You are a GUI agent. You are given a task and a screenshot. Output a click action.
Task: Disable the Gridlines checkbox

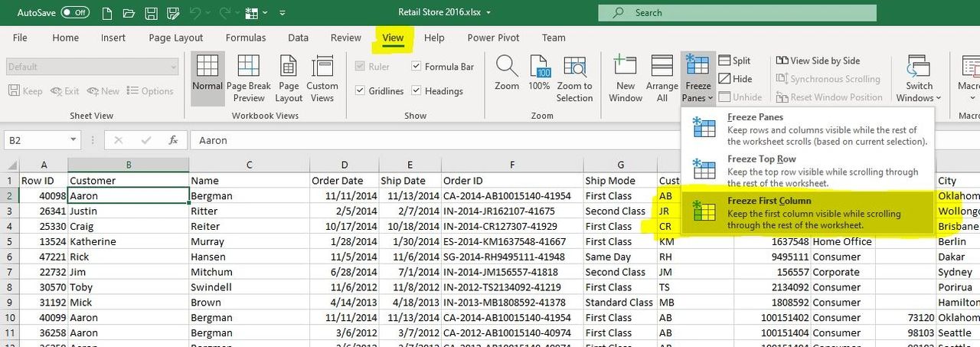click(x=361, y=91)
